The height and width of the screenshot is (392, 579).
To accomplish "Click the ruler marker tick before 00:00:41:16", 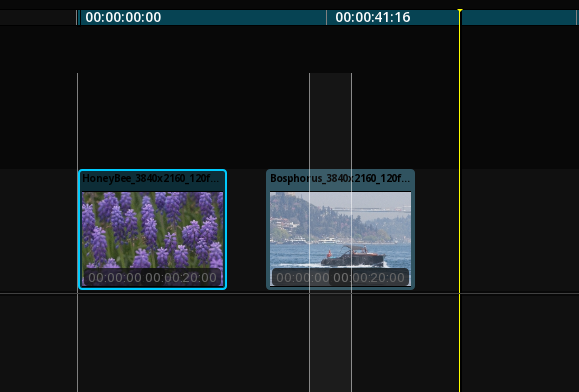I will pos(326,17).
